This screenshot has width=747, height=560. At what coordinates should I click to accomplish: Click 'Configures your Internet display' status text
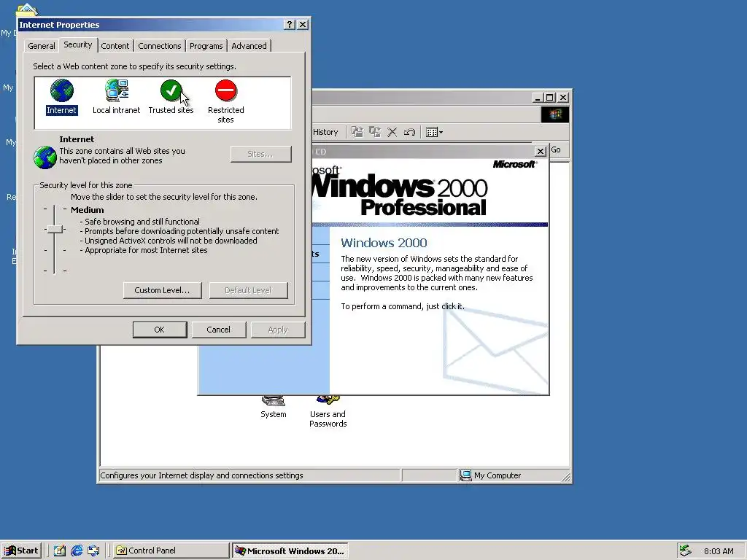pos(201,475)
